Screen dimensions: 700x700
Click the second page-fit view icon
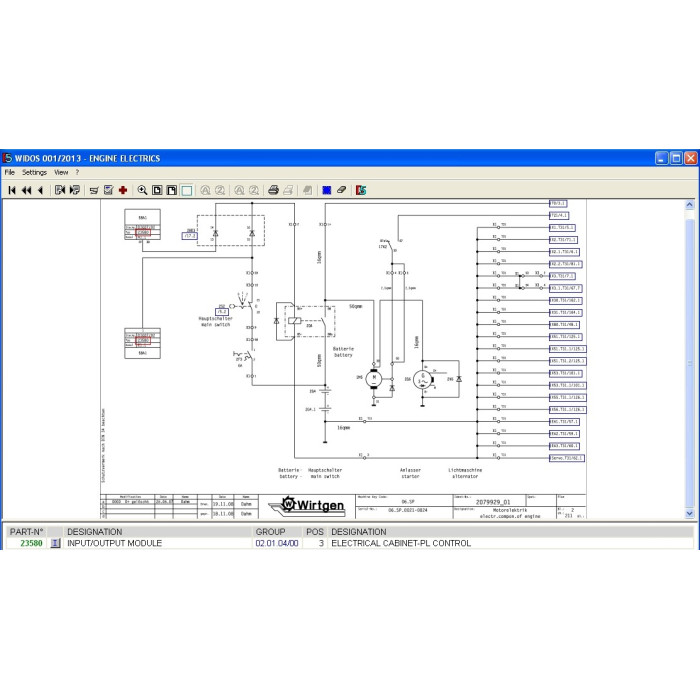[x=172, y=191]
